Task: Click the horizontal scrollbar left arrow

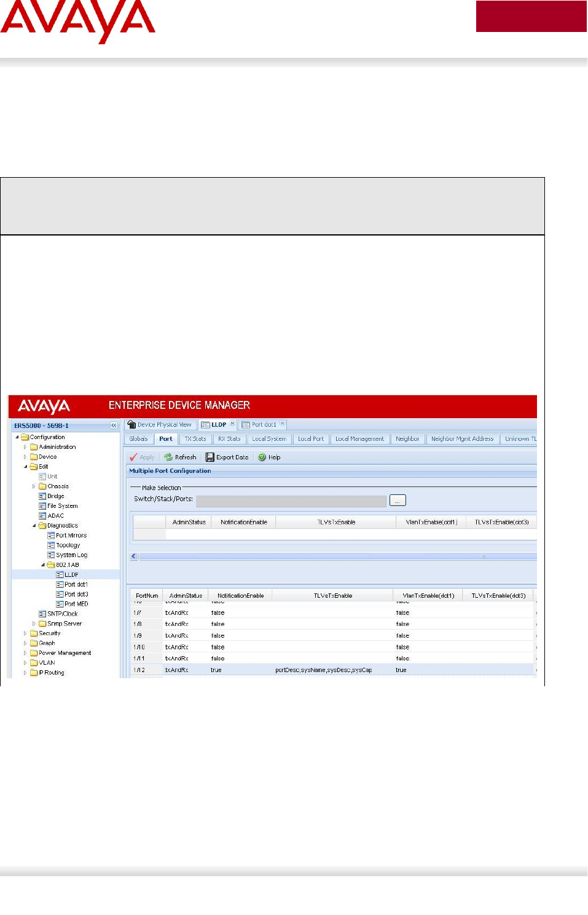Action: [x=134, y=556]
